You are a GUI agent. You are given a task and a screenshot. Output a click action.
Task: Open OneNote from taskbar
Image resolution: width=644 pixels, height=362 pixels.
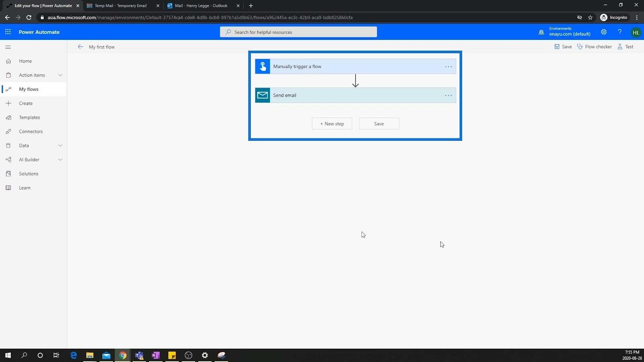tap(155, 355)
